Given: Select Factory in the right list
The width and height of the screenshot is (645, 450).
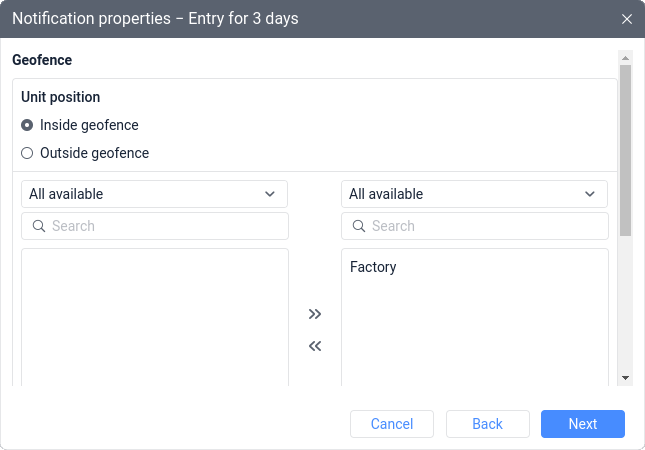Looking at the screenshot, I should point(373,267).
